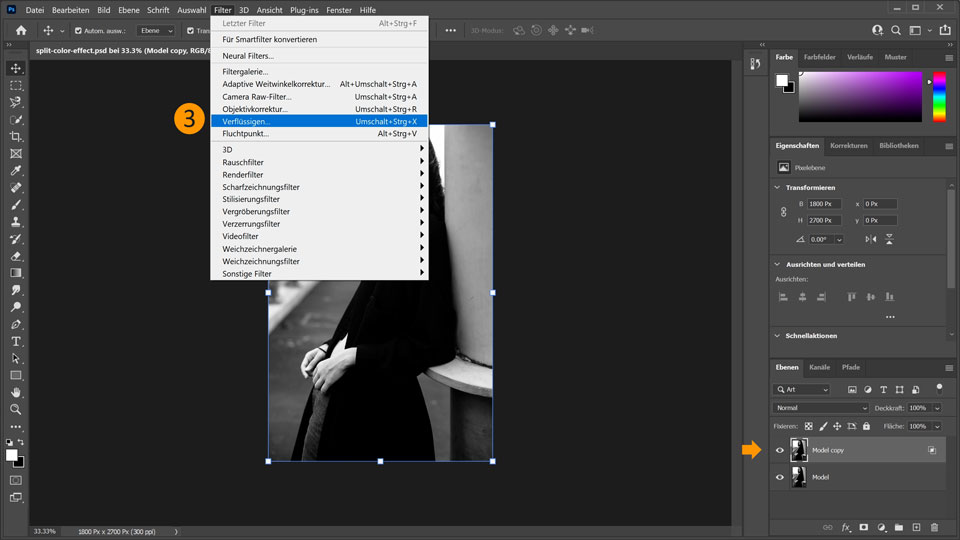Open the Fläche fill dropdown
960x540 pixels.
[x=937, y=426]
